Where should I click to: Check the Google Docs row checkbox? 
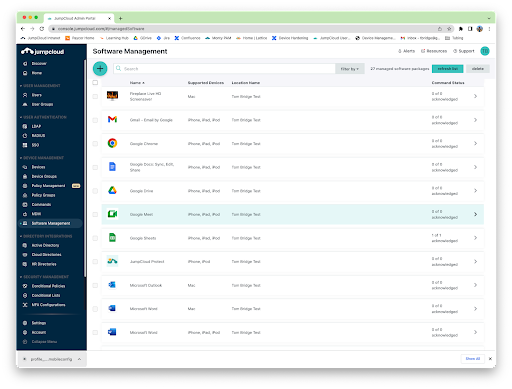[x=95, y=167]
